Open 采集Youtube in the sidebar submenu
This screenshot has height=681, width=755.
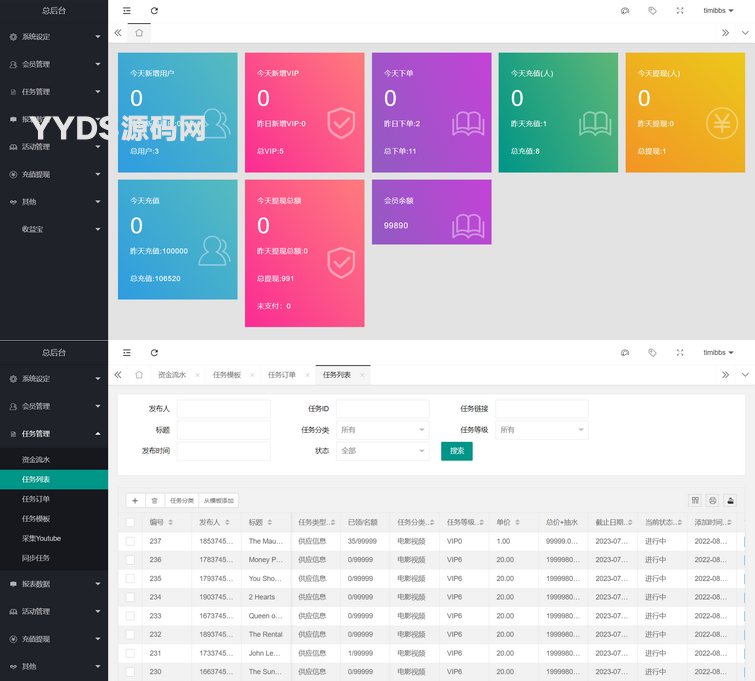(x=41, y=538)
